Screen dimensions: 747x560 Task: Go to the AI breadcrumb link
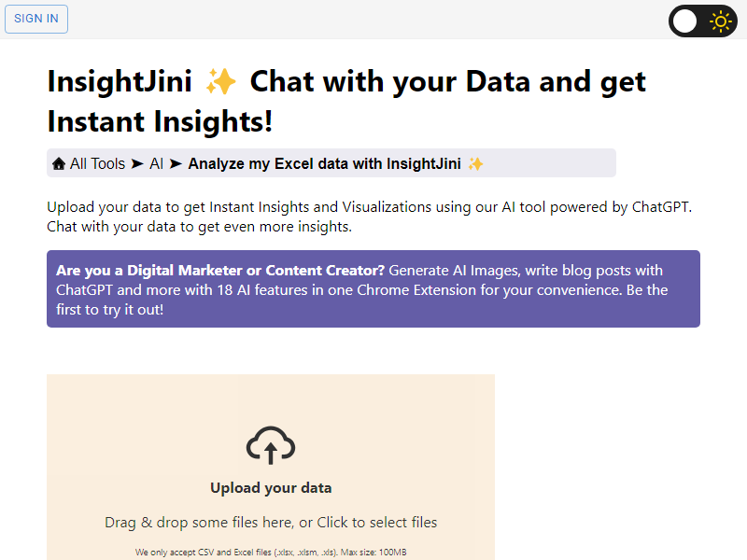click(156, 163)
